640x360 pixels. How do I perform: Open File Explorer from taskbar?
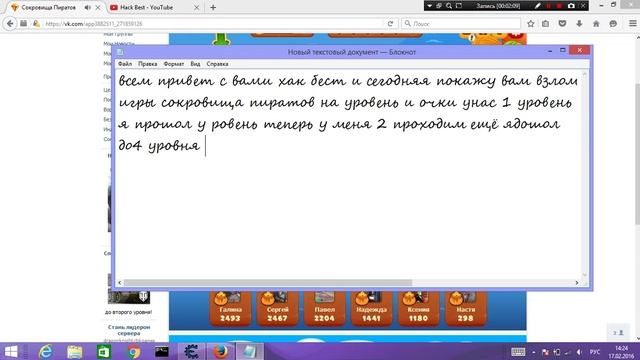click(x=75, y=351)
